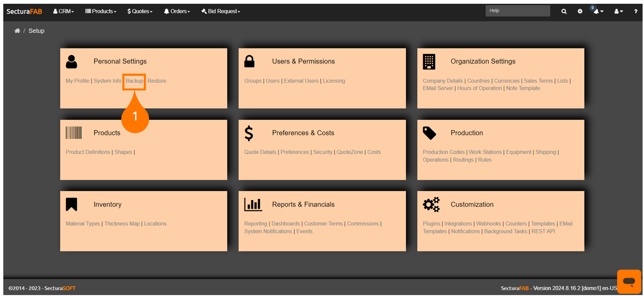Open the Orders menu
Screen dimensions: 644x296
click(177, 11)
